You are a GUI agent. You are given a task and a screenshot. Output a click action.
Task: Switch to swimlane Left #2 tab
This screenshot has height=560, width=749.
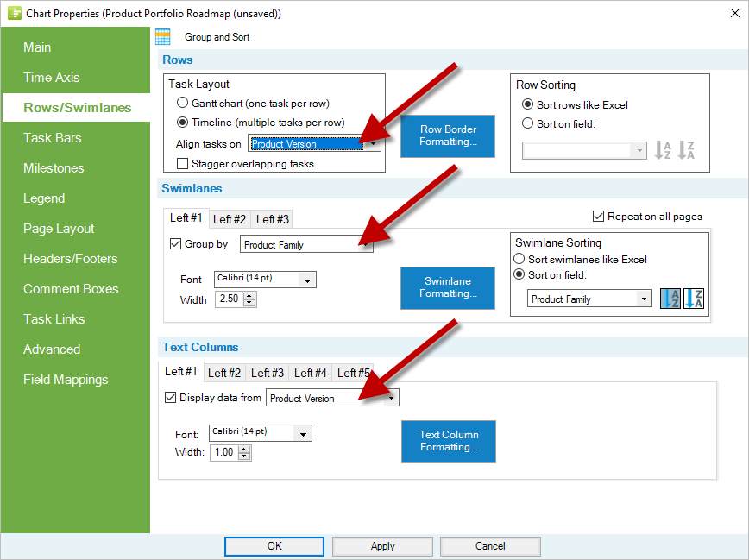pyautogui.click(x=230, y=219)
